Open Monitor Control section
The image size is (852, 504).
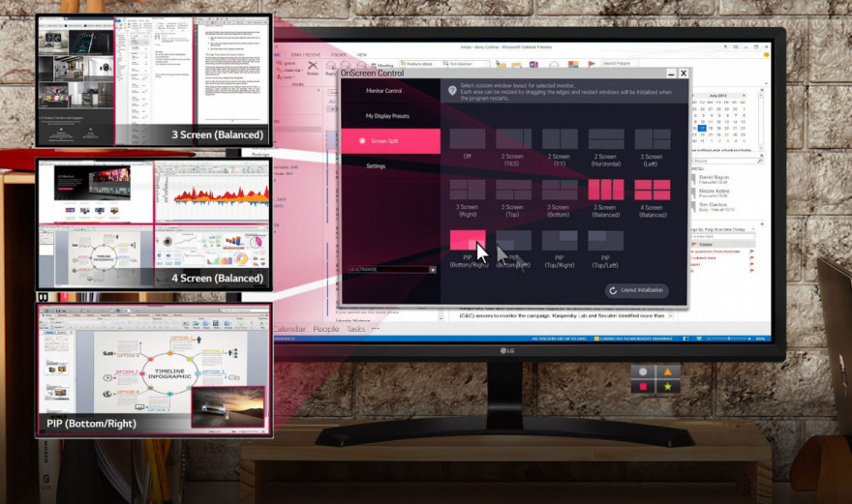tap(390, 91)
